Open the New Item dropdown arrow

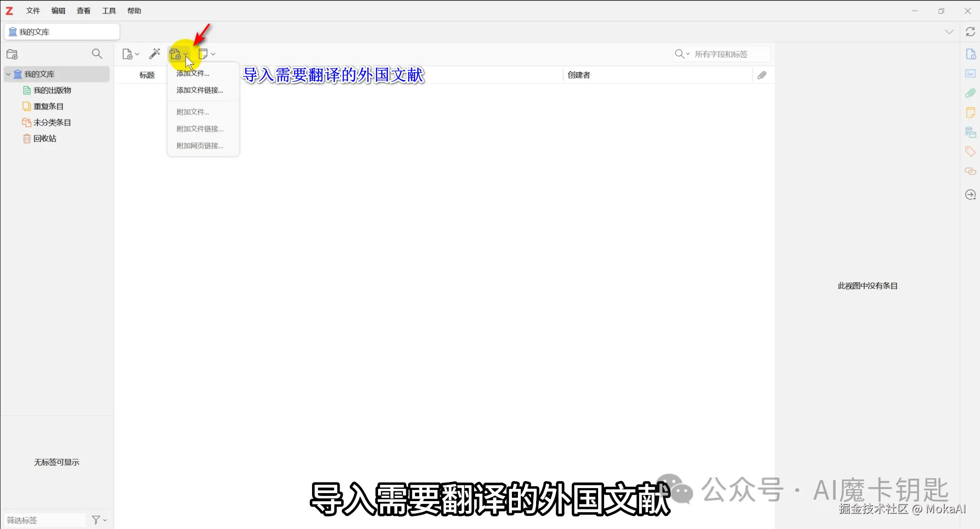(x=137, y=54)
